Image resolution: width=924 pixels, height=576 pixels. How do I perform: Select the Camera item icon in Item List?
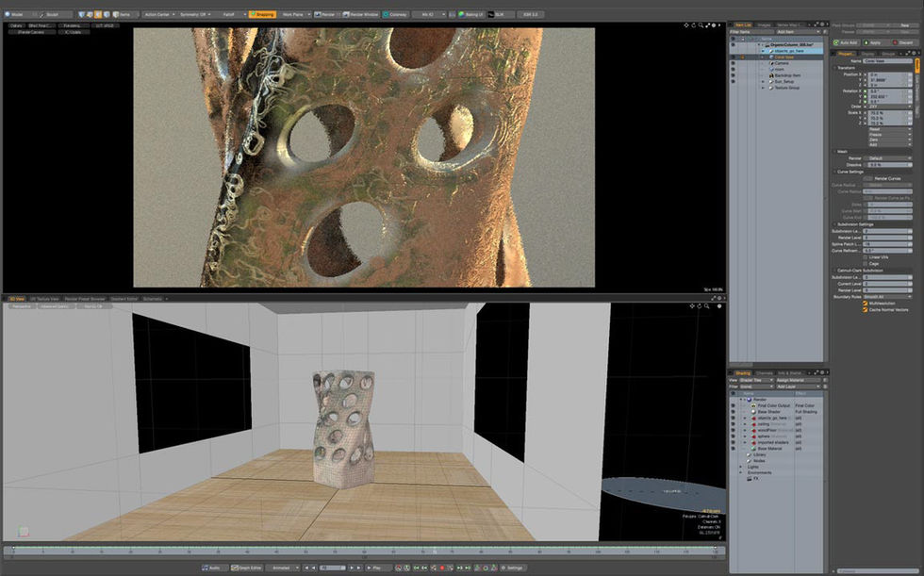(x=772, y=63)
